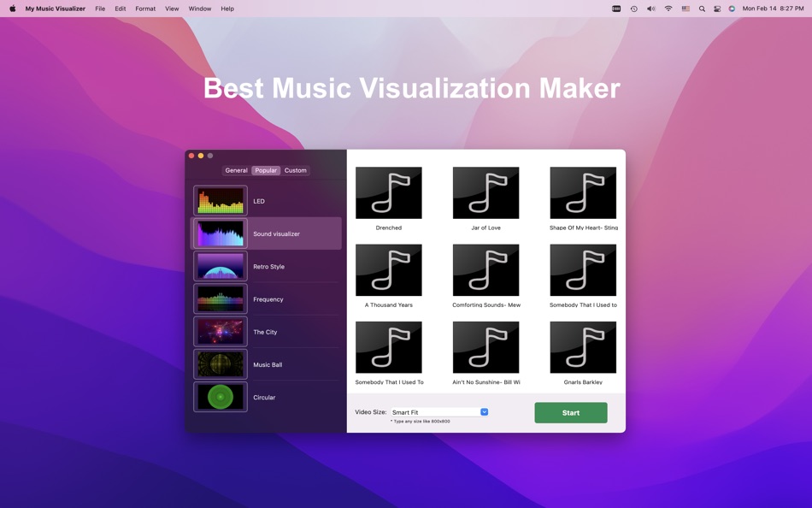Open the My Music Visualizer app menu
The height and width of the screenshot is (508, 812).
(x=55, y=9)
